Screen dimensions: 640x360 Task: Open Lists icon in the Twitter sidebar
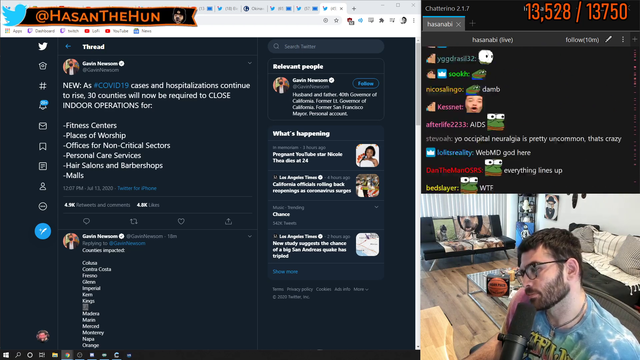(43, 166)
